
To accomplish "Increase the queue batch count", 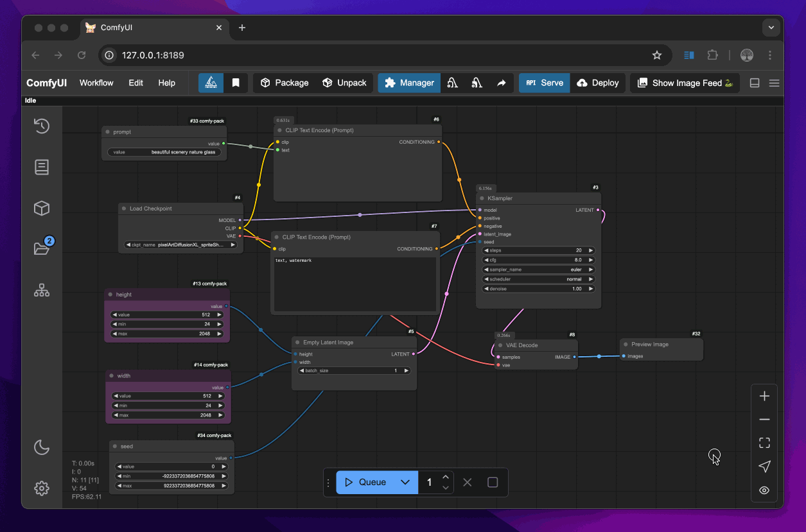I will 446,477.
